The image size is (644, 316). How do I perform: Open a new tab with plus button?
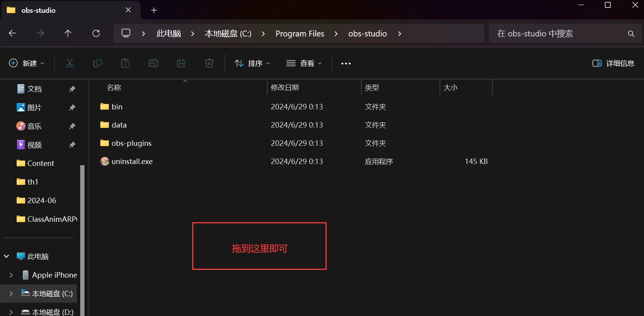(x=154, y=10)
